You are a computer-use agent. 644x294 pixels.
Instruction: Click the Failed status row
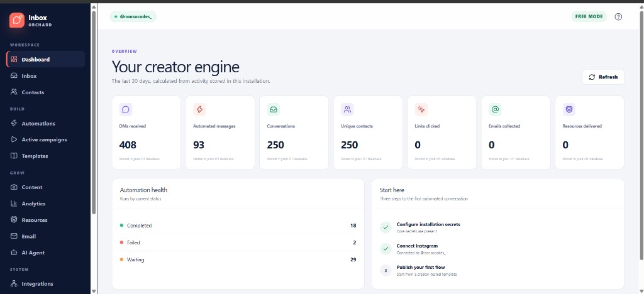tap(238, 242)
